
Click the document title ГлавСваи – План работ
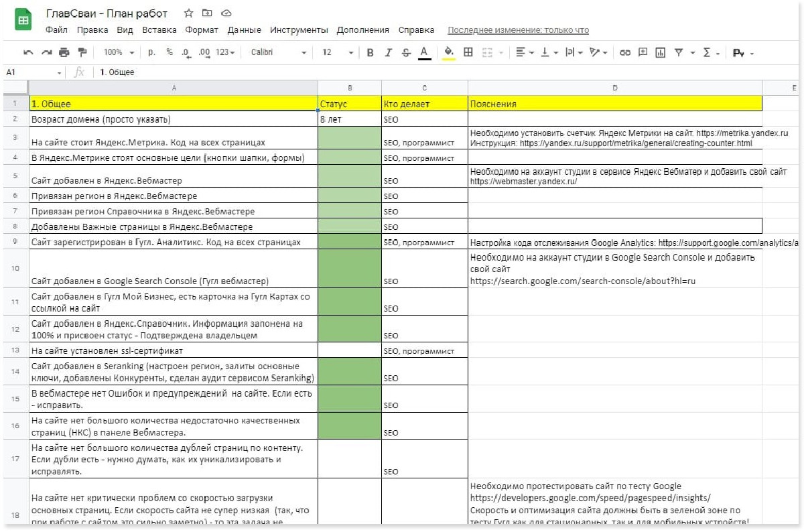click(x=107, y=13)
